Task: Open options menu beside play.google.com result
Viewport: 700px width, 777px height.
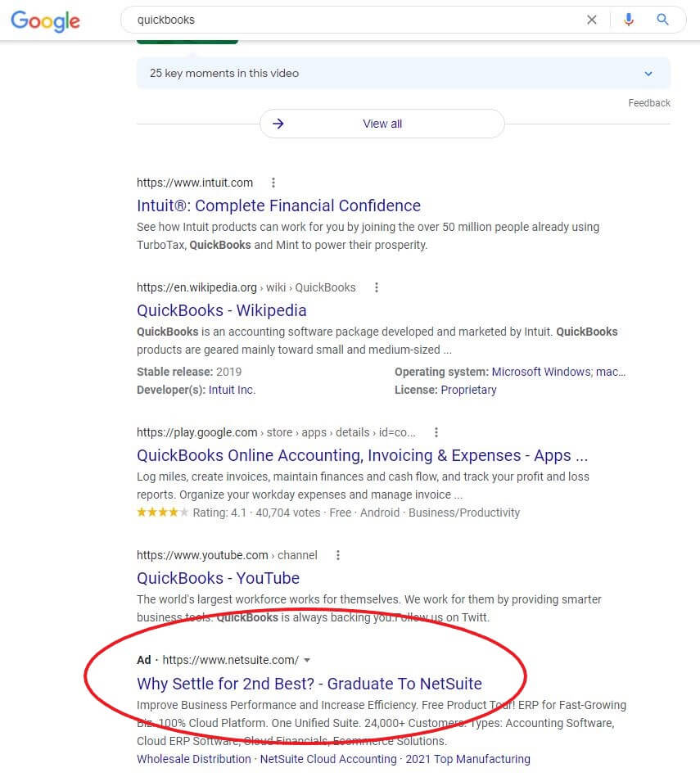Action: point(436,432)
